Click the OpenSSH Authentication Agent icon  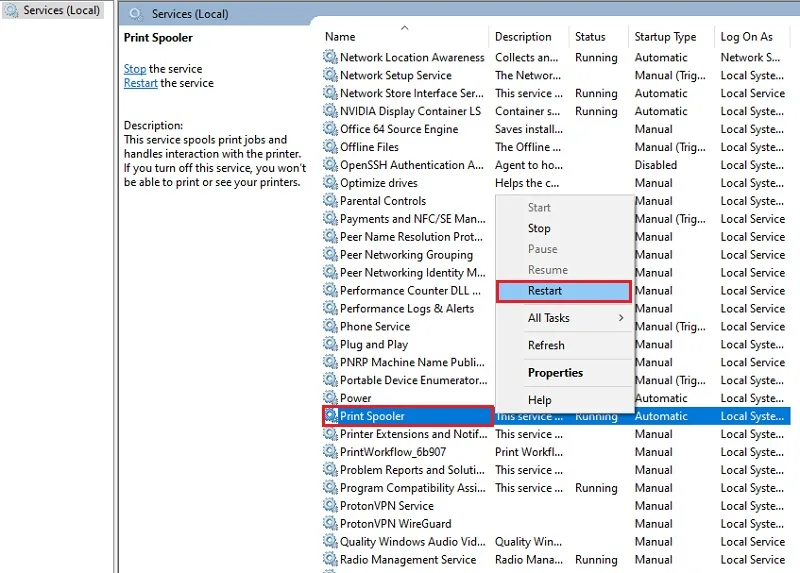(330, 164)
